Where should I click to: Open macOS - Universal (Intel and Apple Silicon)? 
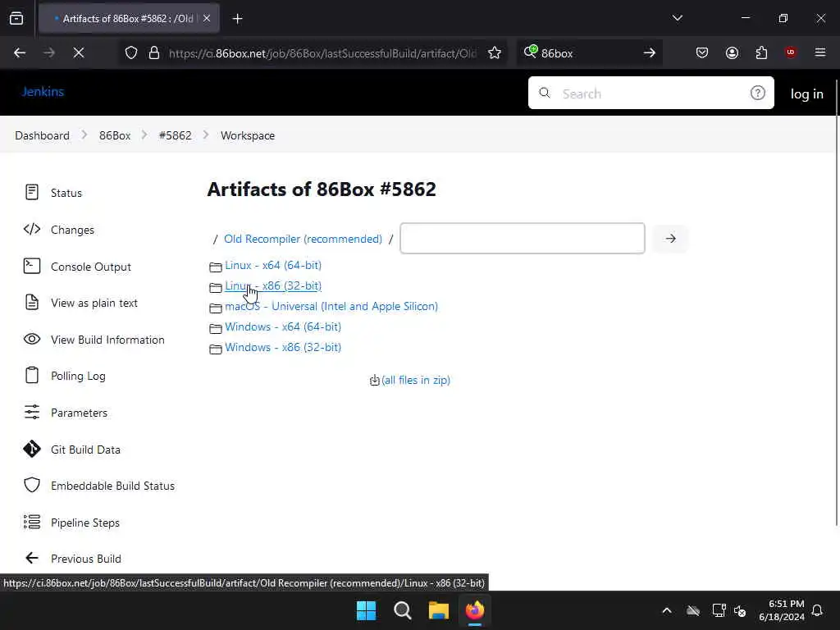(x=331, y=307)
